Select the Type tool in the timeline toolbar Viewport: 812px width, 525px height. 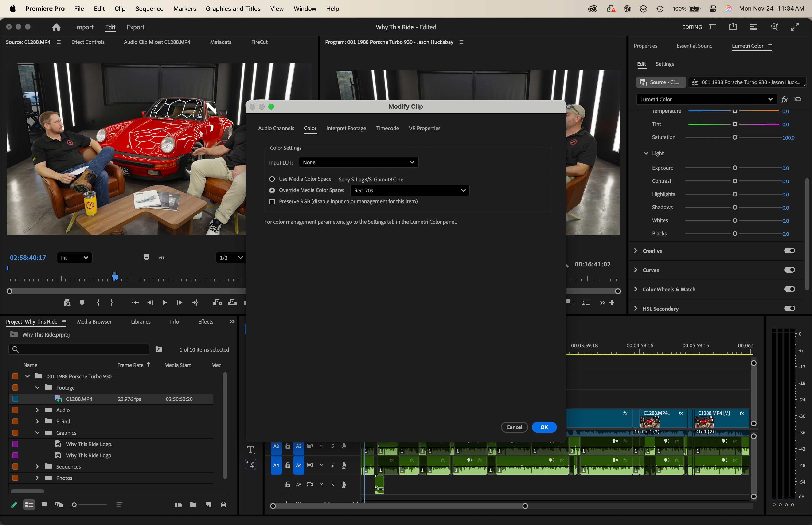coord(251,450)
